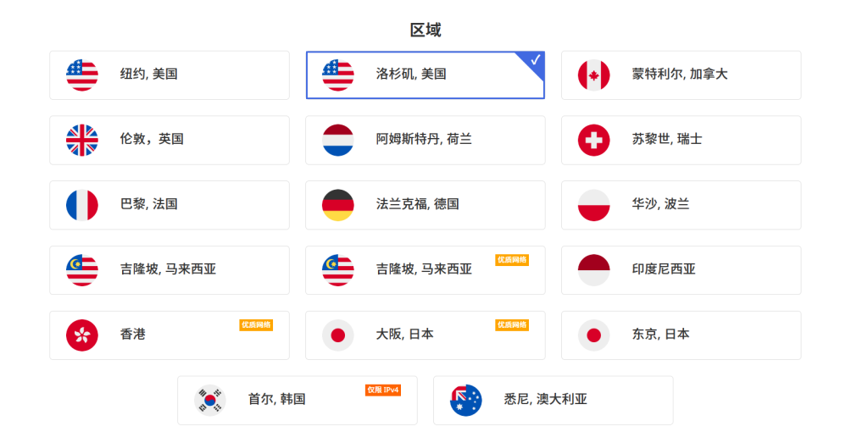Click the South Korean flag icon for 首尔
Image resolution: width=868 pixels, height=443 pixels.
[x=210, y=400]
